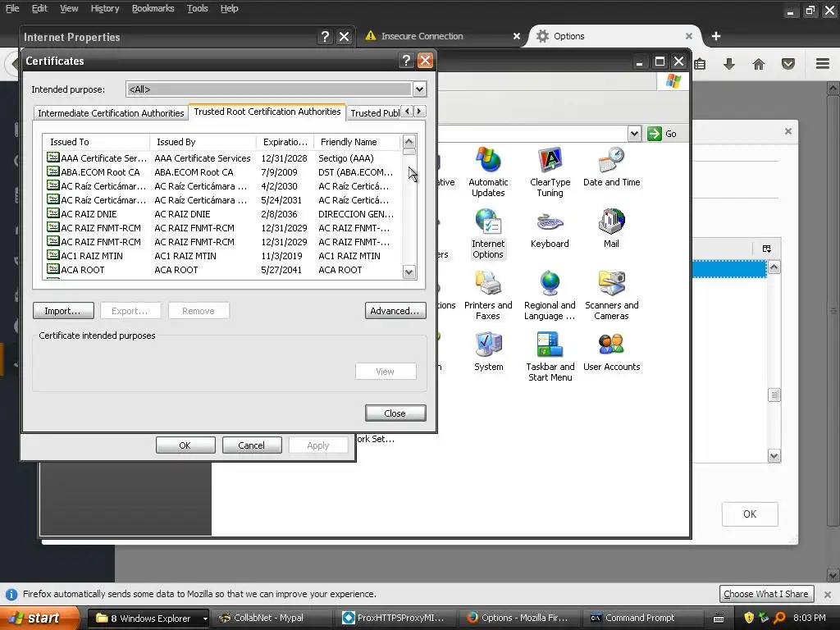
Task: Click the green Go arrow button
Action: [x=654, y=134]
